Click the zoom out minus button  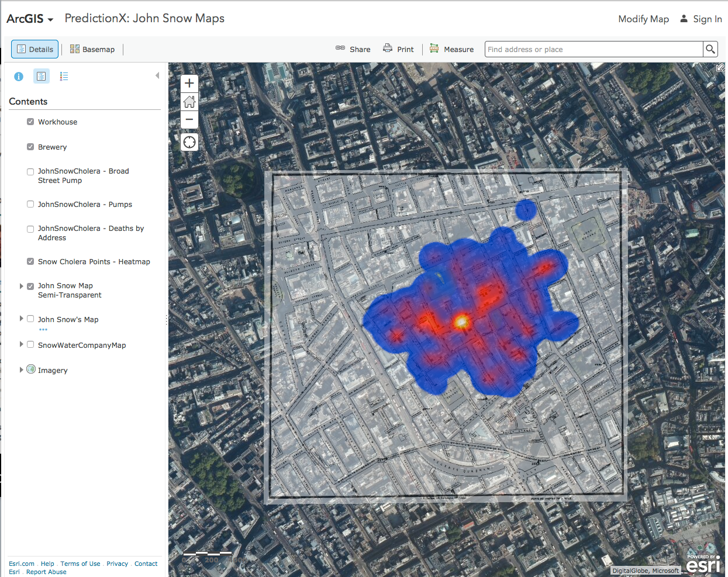[x=189, y=120]
